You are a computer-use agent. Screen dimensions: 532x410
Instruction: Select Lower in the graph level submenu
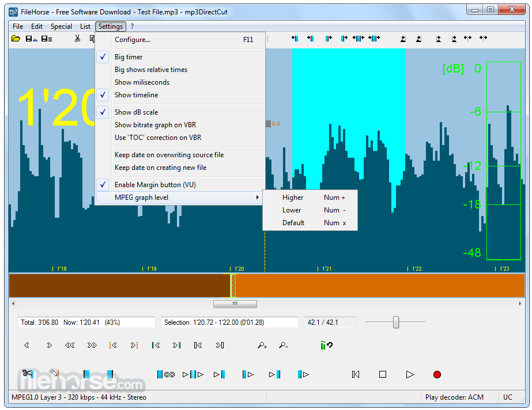coord(310,210)
